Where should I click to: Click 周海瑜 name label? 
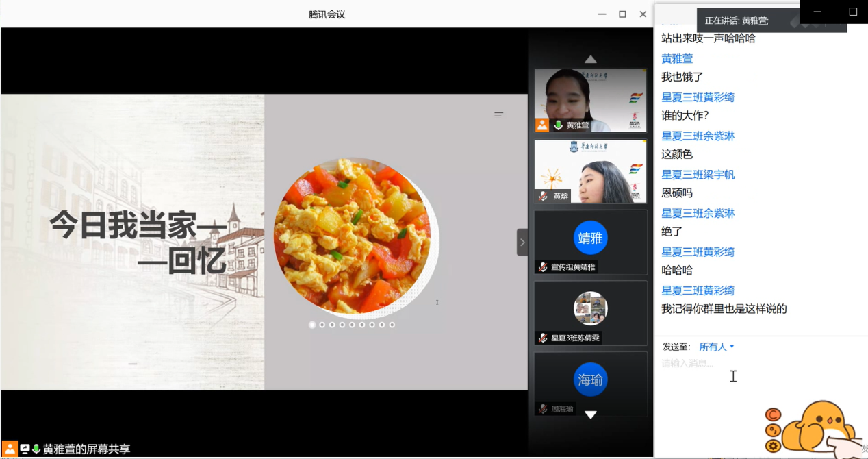click(x=562, y=409)
